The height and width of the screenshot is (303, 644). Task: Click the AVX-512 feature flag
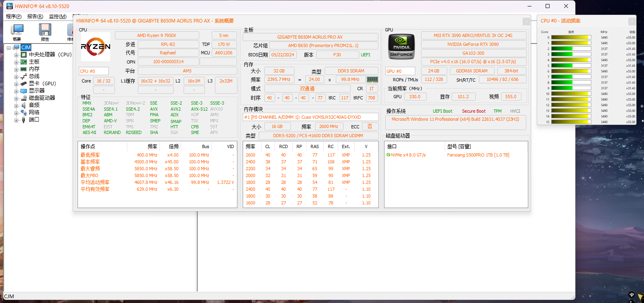click(199, 109)
